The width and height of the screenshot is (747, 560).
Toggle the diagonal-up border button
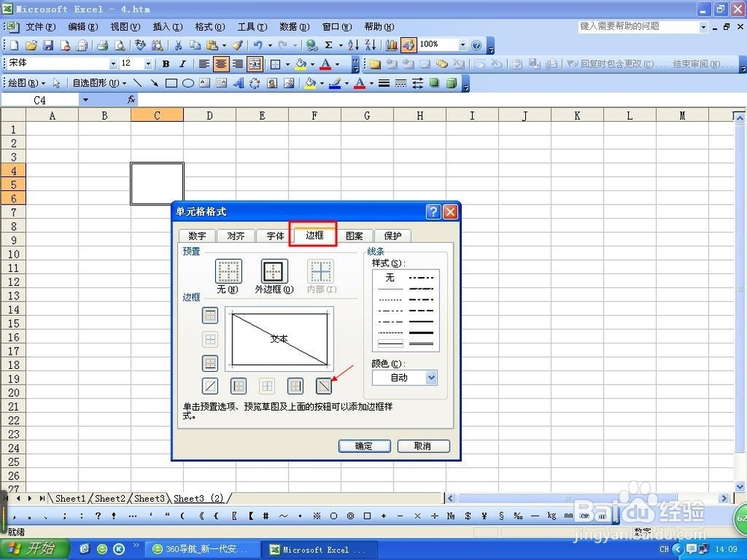point(210,386)
